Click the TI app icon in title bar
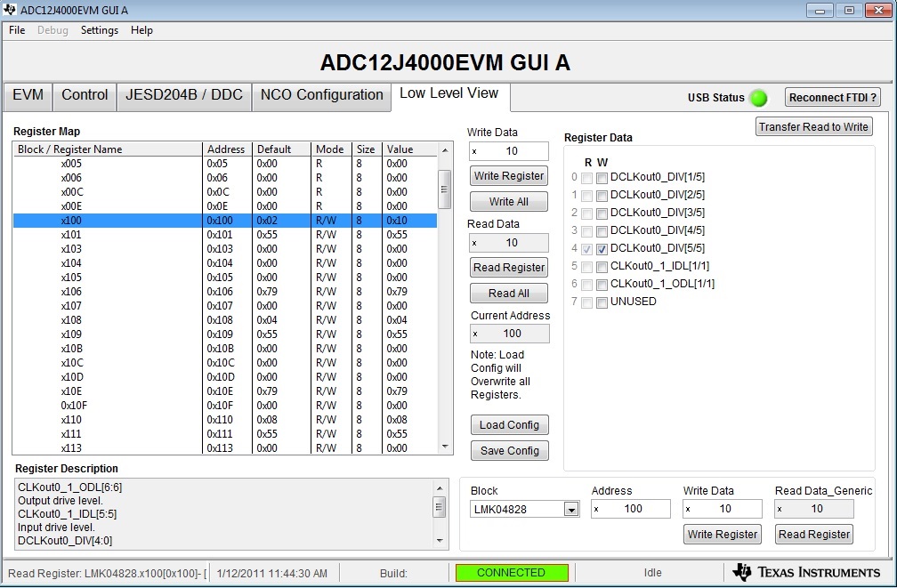 tap(9, 10)
